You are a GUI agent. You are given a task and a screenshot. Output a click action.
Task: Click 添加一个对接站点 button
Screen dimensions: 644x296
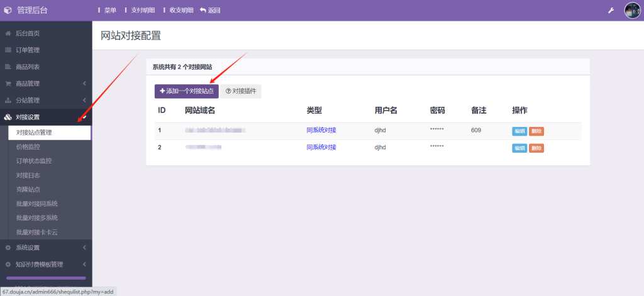coord(186,91)
